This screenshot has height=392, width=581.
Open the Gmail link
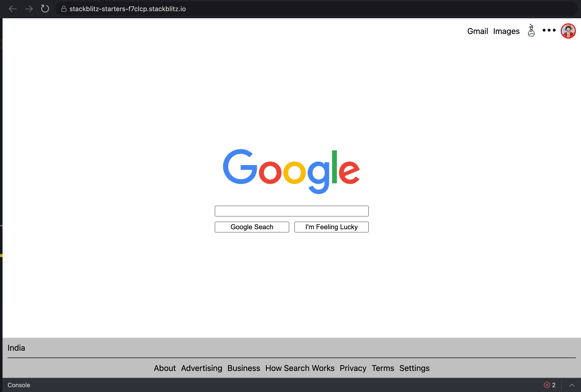[478, 31]
